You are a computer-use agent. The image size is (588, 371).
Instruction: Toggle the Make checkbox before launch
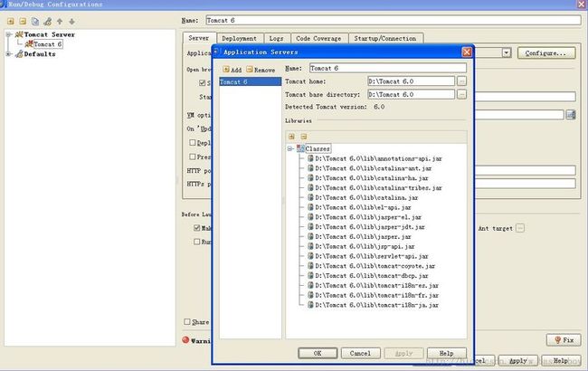tap(197, 228)
